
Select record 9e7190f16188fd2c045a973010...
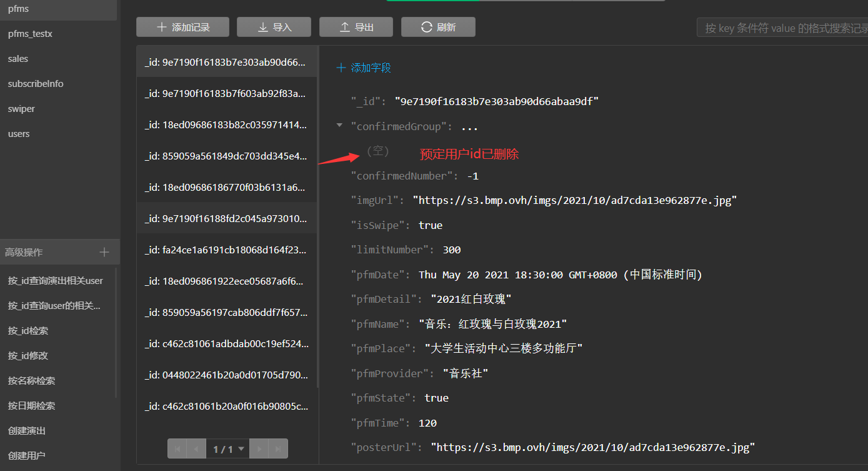(226, 218)
